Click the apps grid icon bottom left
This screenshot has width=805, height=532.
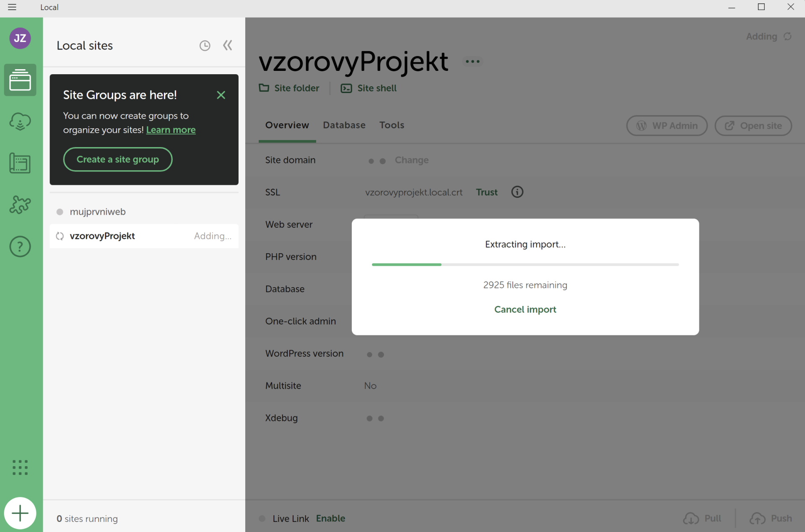tap(20, 467)
